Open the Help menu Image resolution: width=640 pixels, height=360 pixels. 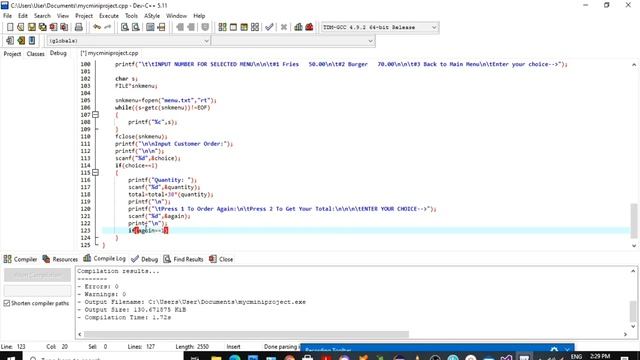click(199, 16)
